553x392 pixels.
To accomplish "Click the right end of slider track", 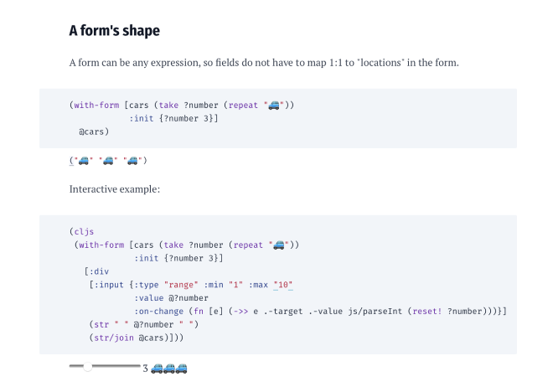I will click(139, 367).
